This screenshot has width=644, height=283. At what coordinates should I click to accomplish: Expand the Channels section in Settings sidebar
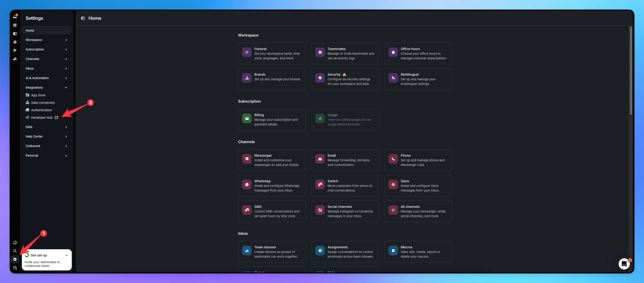47,59
